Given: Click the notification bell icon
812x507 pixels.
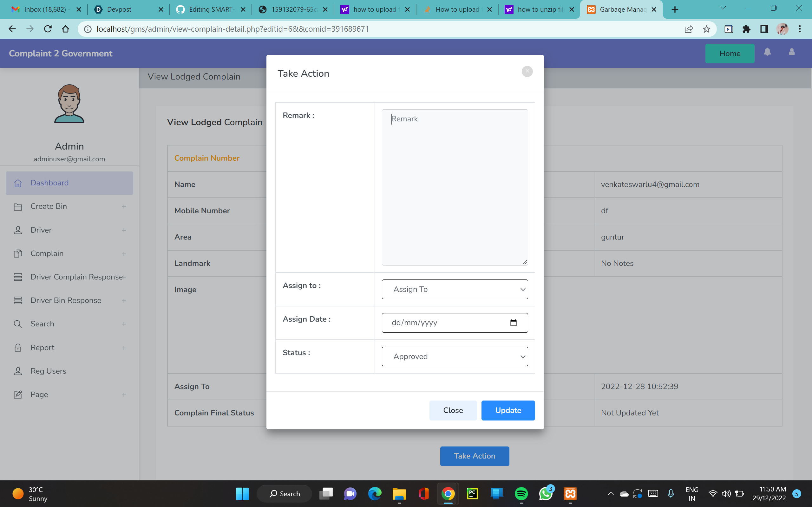Looking at the screenshot, I should (767, 52).
